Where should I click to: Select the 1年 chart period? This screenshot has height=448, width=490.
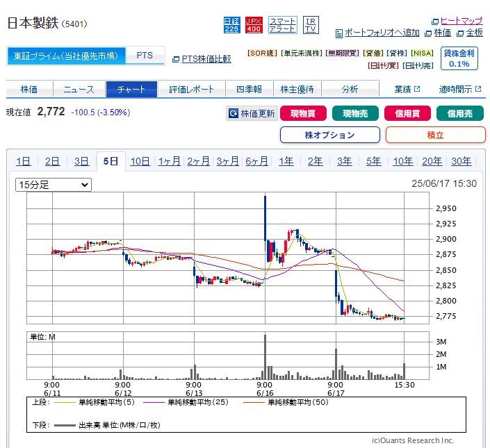[286, 161]
